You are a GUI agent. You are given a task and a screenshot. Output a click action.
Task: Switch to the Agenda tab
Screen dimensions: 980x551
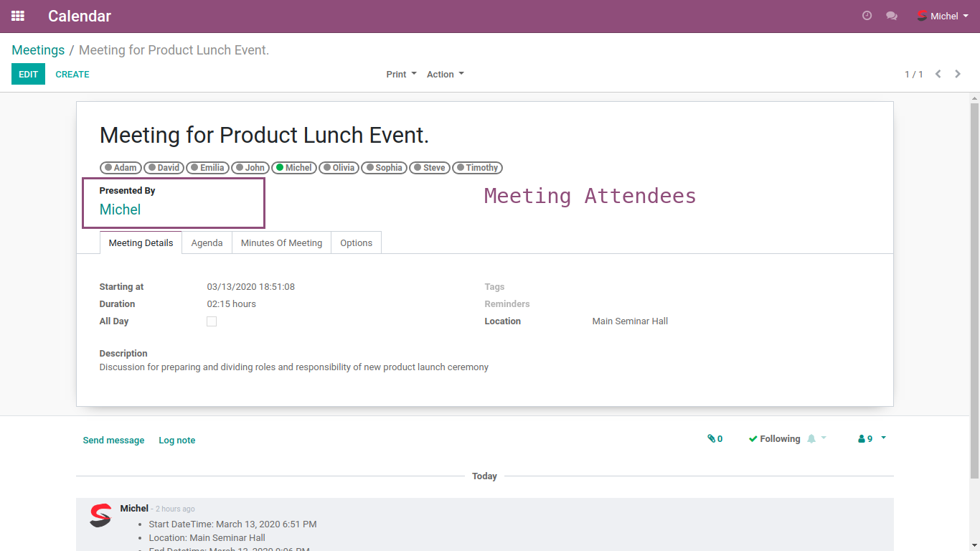207,242
